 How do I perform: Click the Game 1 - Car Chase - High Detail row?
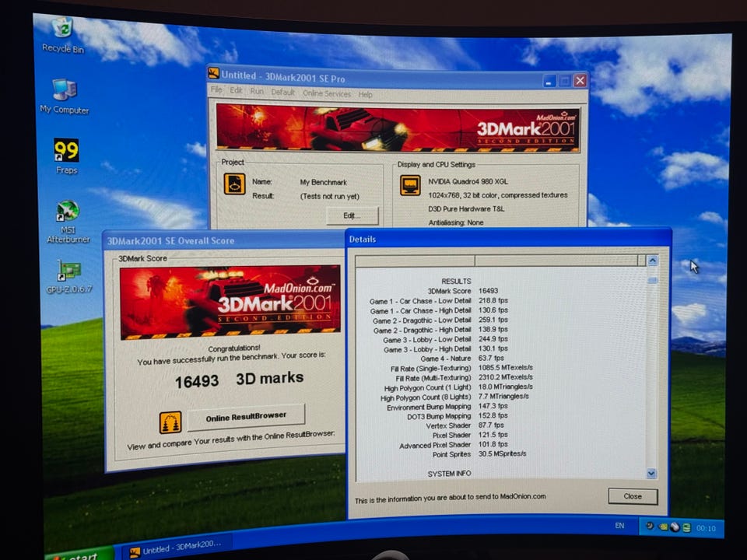(438, 310)
